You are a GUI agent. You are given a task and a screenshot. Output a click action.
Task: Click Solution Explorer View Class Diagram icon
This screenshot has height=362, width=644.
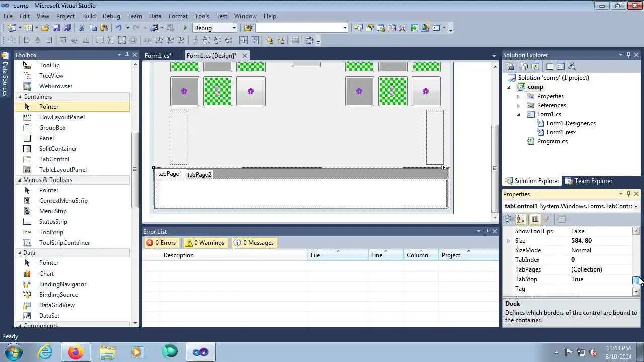[572, 66]
